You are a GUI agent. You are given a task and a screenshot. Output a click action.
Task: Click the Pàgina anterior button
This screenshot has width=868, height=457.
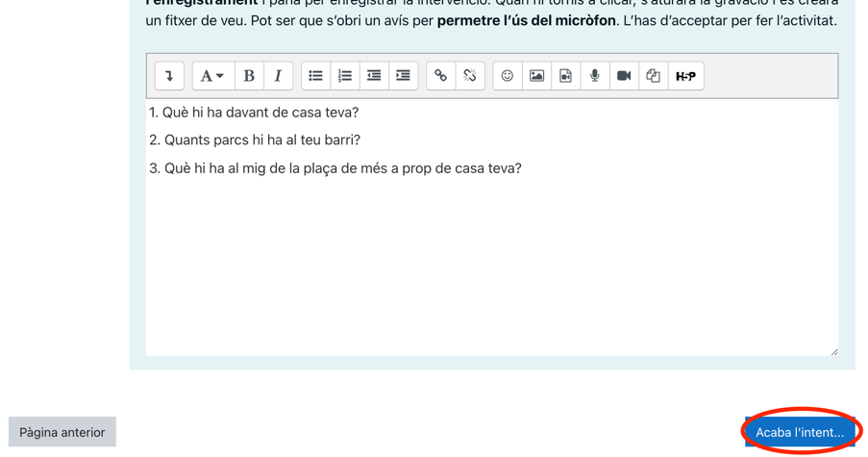(62, 432)
